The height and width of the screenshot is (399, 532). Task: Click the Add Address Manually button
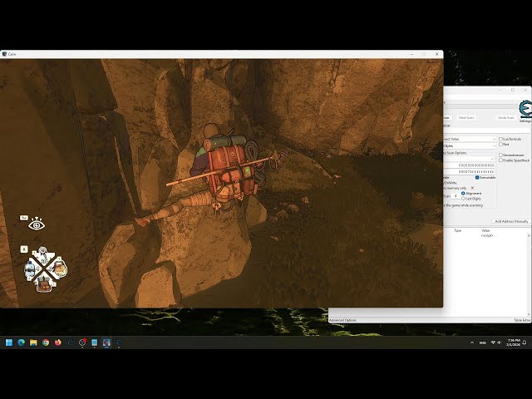[x=511, y=221]
